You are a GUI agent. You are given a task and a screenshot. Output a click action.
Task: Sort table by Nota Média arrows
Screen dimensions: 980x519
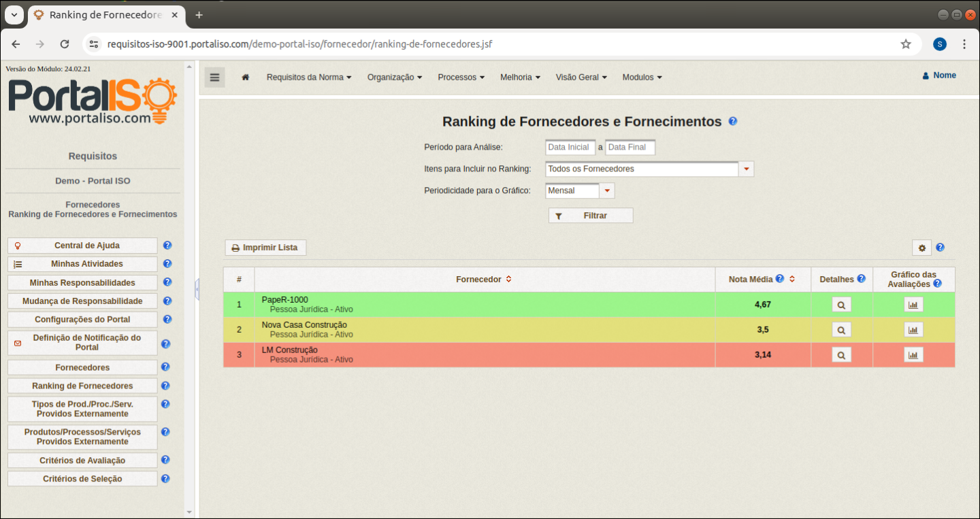pyautogui.click(x=792, y=279)
